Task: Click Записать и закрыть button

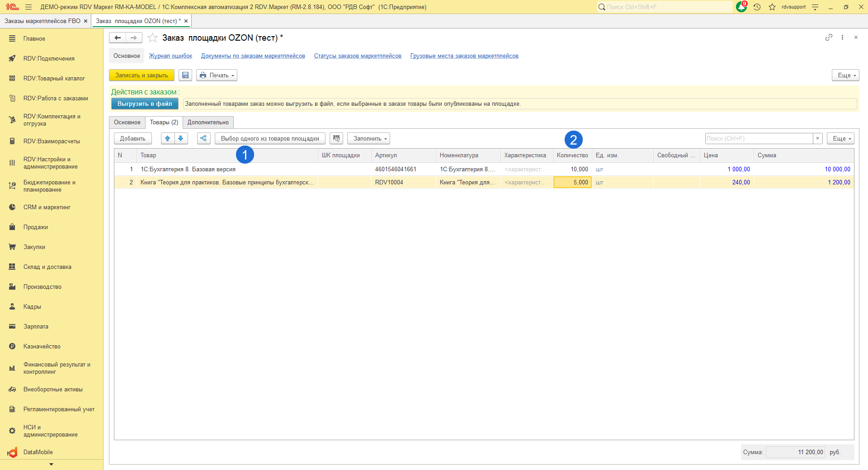Action: click(142, 75)
